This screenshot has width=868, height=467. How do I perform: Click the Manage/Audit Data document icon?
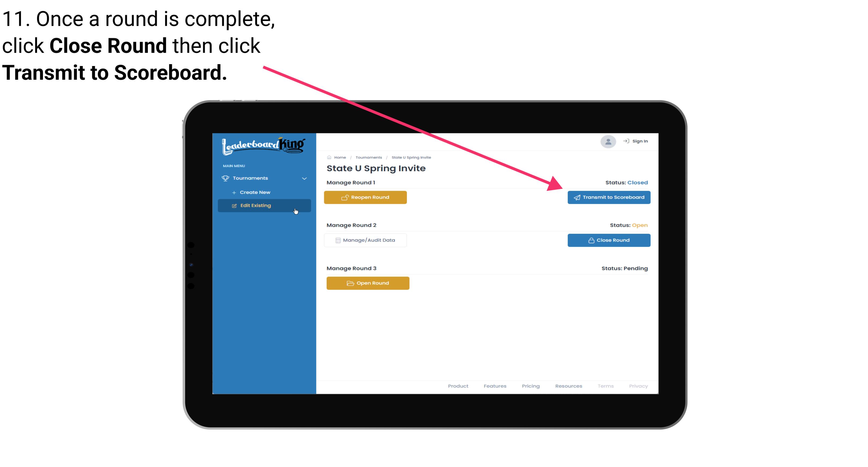(x=336, y=240)
